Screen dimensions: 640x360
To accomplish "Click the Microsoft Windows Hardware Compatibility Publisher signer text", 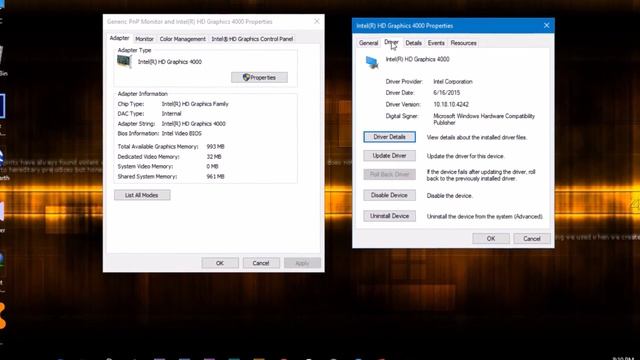I will (484, 119).
